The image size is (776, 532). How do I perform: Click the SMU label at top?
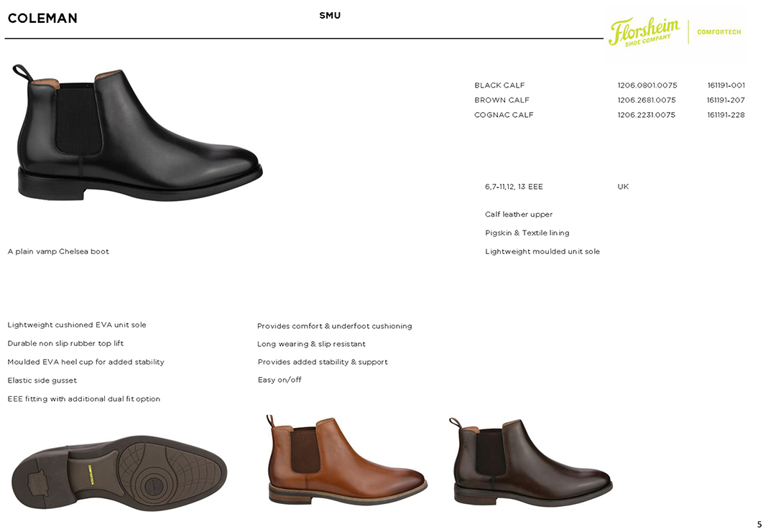[330, 15]
